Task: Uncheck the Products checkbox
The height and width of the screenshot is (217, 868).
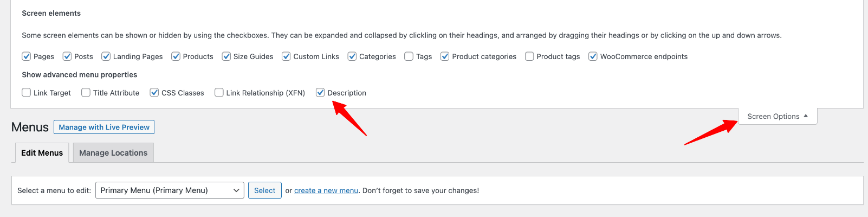Action: pos(176,56)
